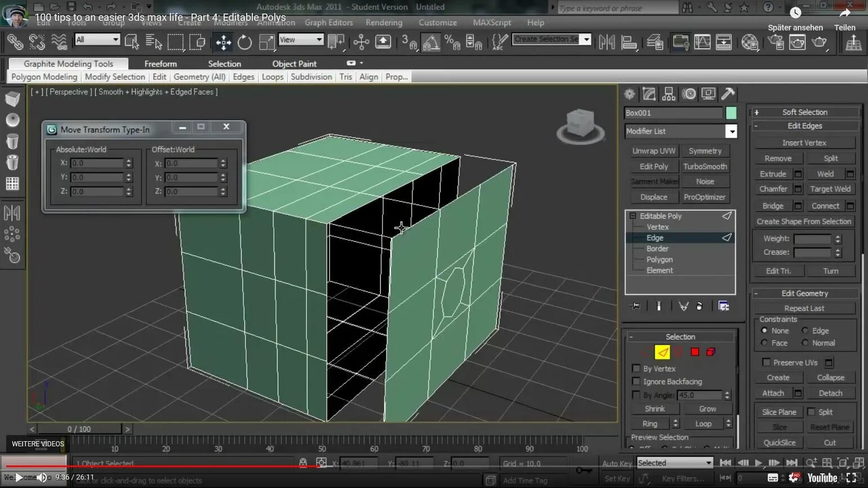Click the 0 / 100 time slider

[x=79, y=429]
